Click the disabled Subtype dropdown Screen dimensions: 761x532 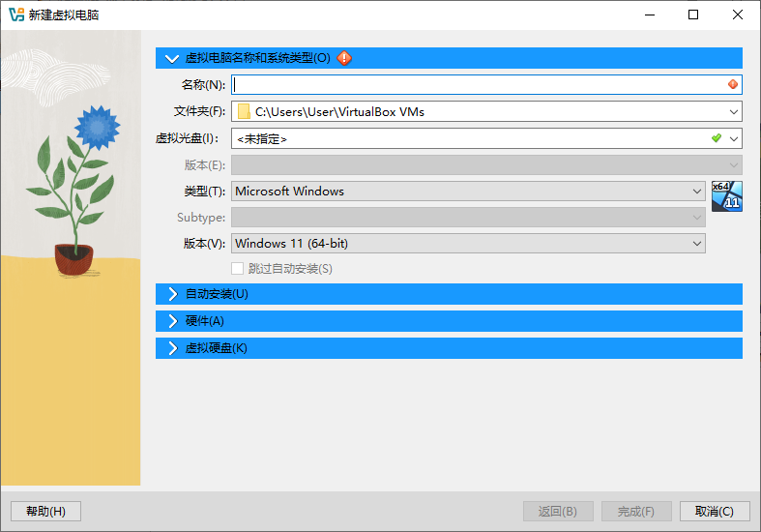468,217
